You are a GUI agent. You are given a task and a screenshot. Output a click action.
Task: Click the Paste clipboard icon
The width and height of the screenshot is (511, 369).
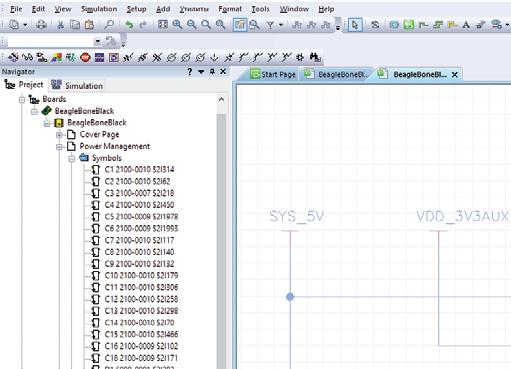pos(89,25)
